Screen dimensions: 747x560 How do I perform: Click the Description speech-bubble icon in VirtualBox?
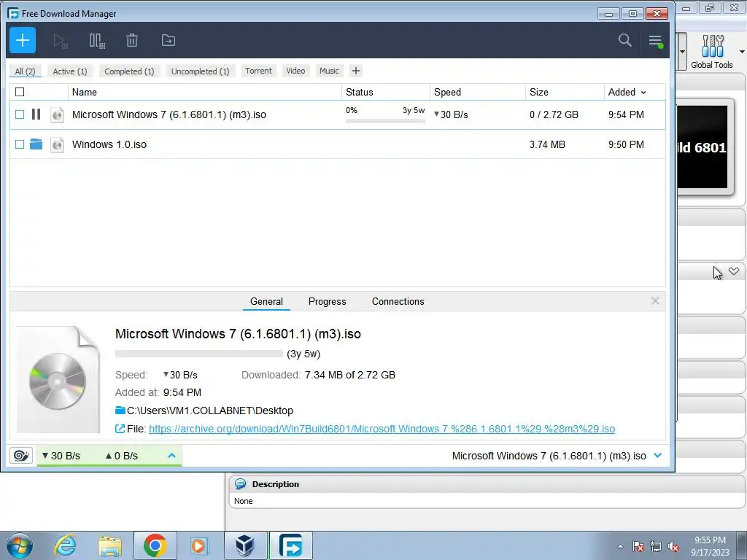click(240, 484)
